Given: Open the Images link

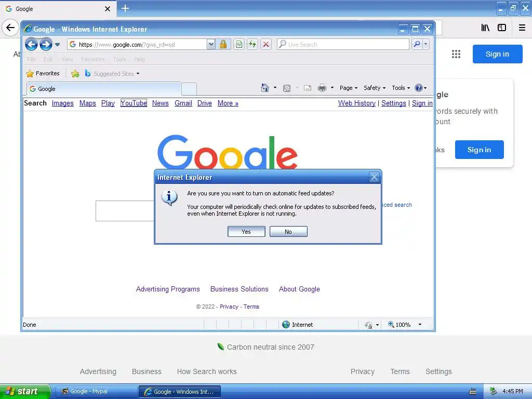Looking at the screenshot, I should coord(63,103).
